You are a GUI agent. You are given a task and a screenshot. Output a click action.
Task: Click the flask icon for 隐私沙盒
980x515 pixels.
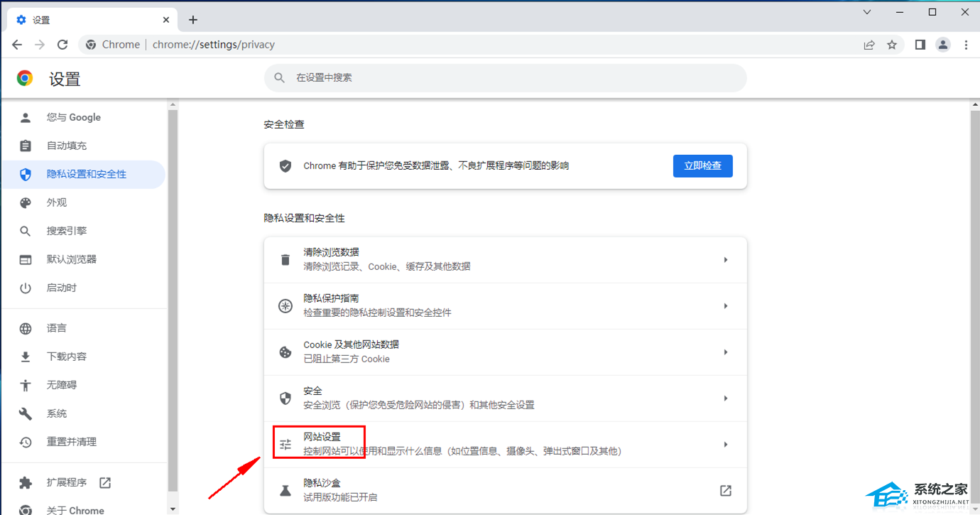285,491
